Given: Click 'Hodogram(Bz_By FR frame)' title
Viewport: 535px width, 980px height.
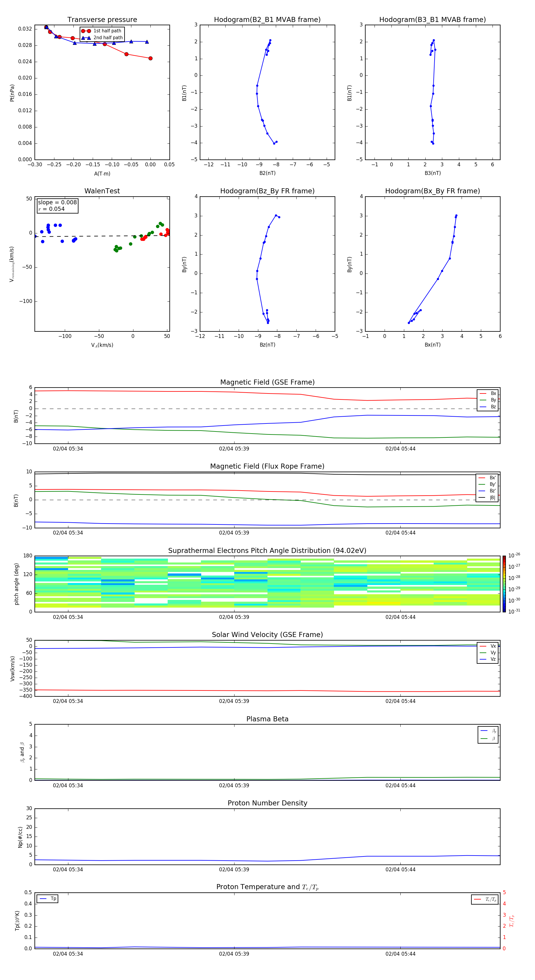Looking at the screenshot, I should [x=267, y=191].
